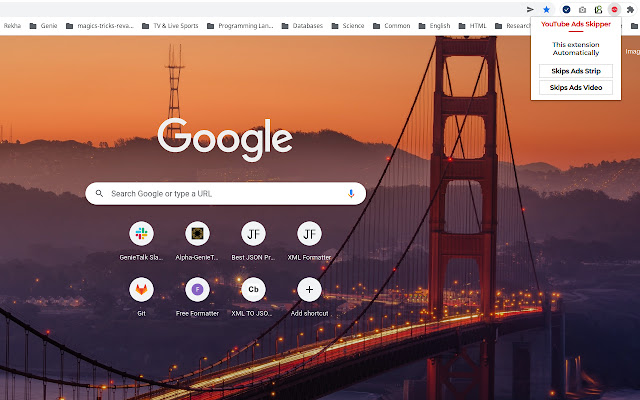Expand the Programming Lan... bookmark folder
Screen dimensions: 640x400
click(x=240, y=26)
